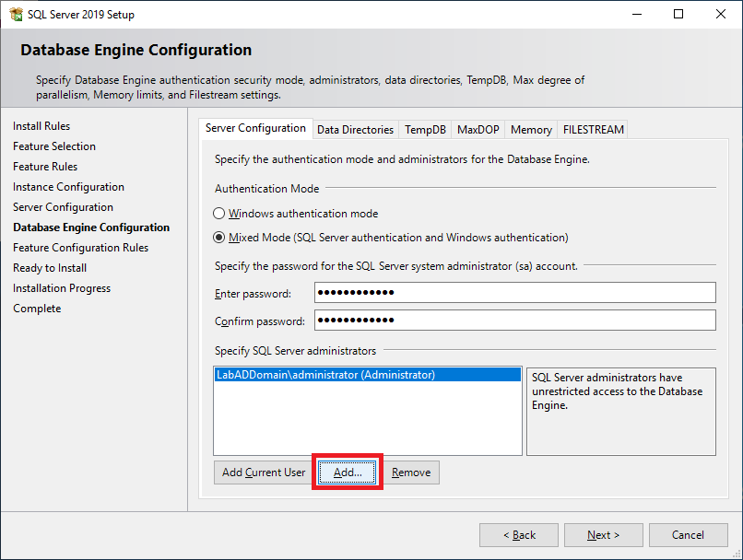Select LabADDomain\administrator in administrators list
Screen dimensions: 743x560
pyautogui.click(x=324, y=375)
